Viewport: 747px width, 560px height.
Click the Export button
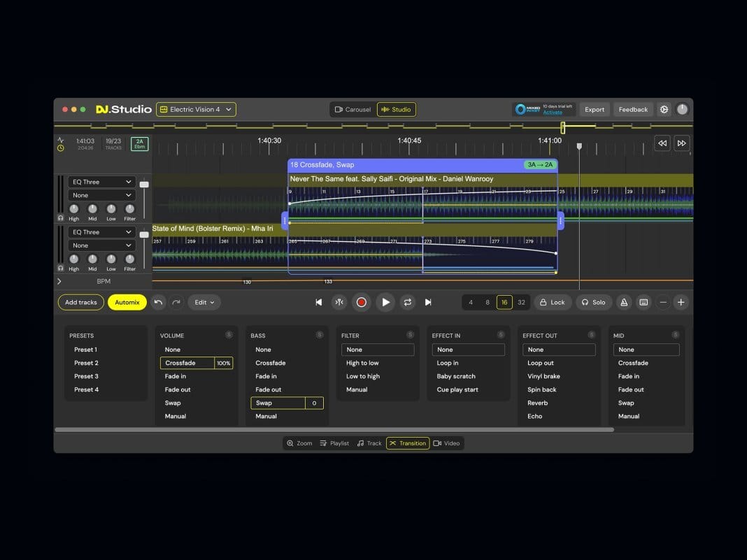click(x=595, y=109)
